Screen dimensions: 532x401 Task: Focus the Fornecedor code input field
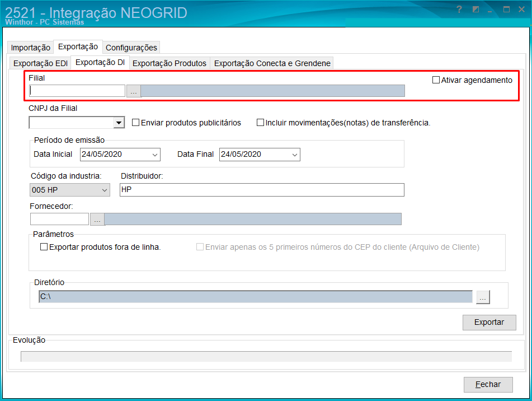59,219
